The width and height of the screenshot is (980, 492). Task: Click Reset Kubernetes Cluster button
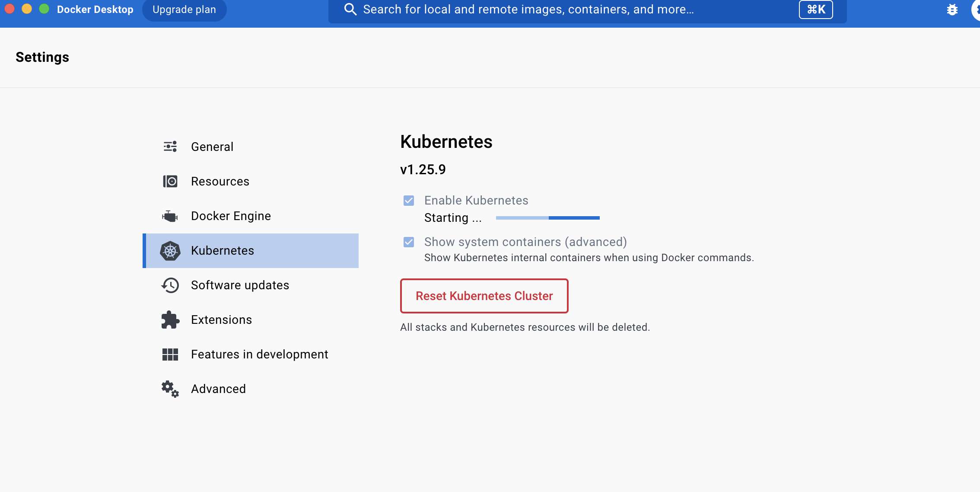pyautogui.click(x=484, y=296)
